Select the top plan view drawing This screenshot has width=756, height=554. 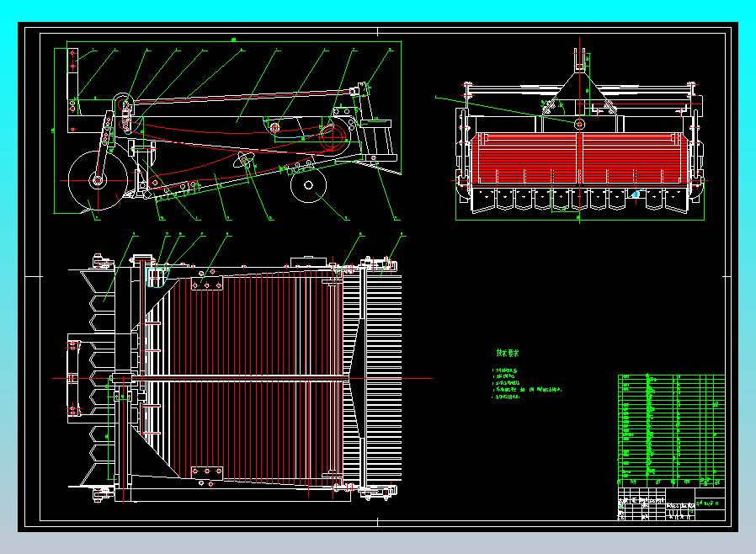[242, 369]
